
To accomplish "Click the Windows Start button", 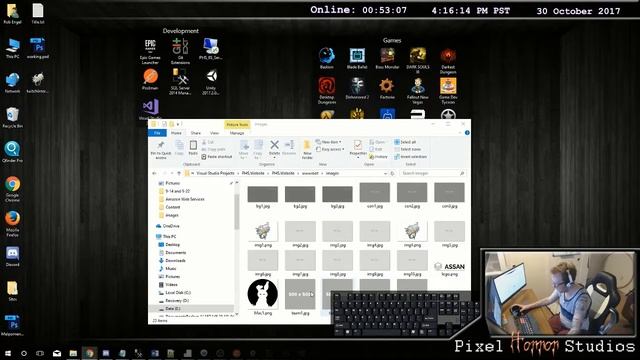I will point(7,353).
